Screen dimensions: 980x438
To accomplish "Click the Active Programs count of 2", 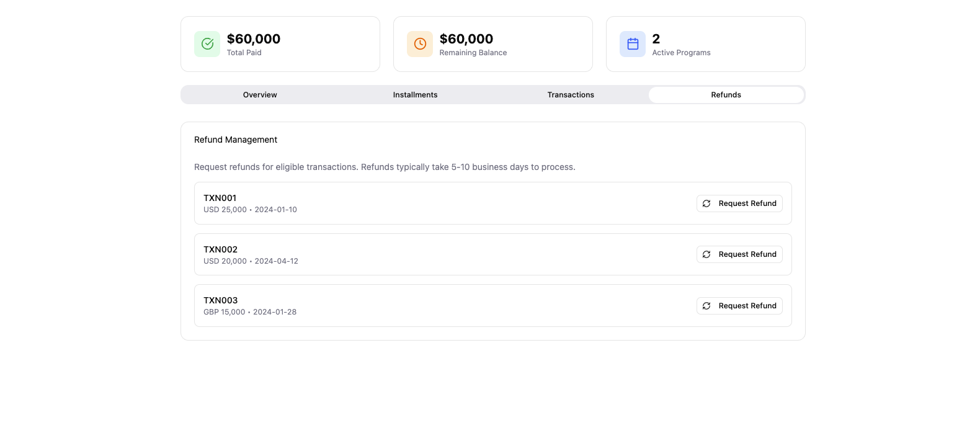I will [656, 39].
